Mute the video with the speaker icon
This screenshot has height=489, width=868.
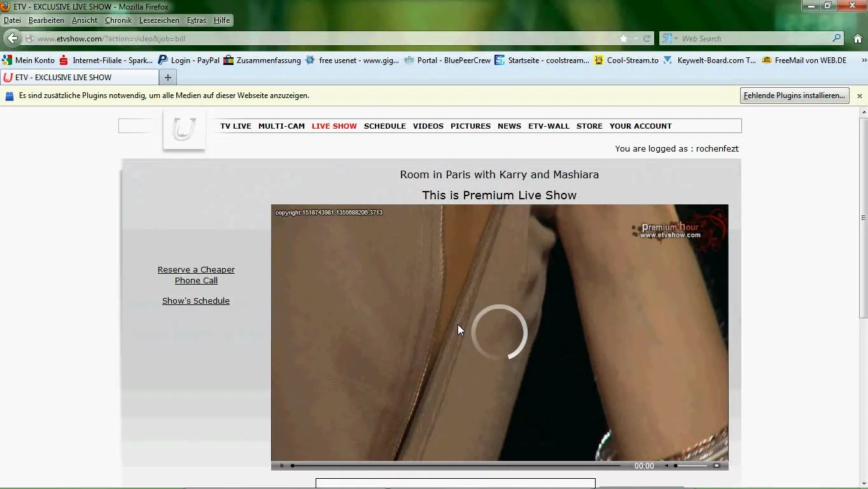point(666,465)
